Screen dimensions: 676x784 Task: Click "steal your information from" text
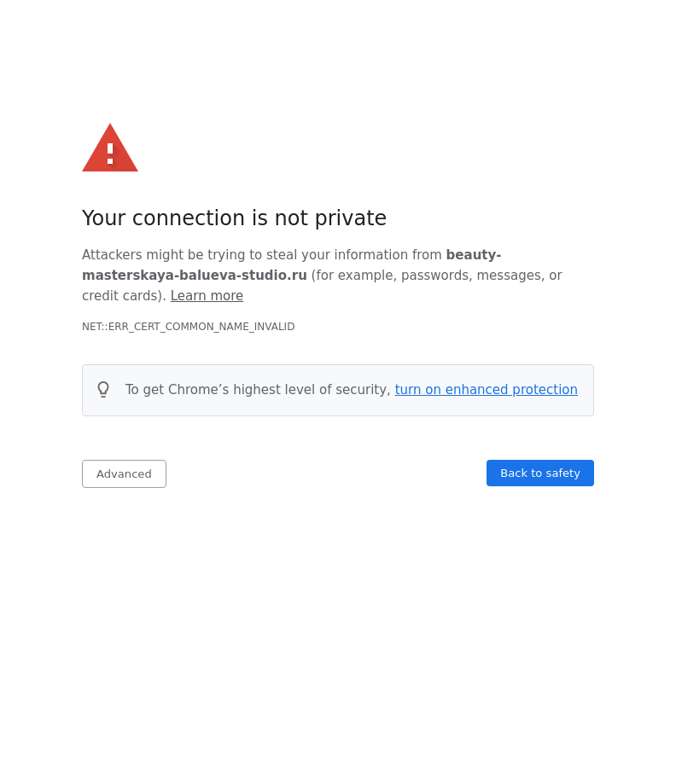[353, 255]
